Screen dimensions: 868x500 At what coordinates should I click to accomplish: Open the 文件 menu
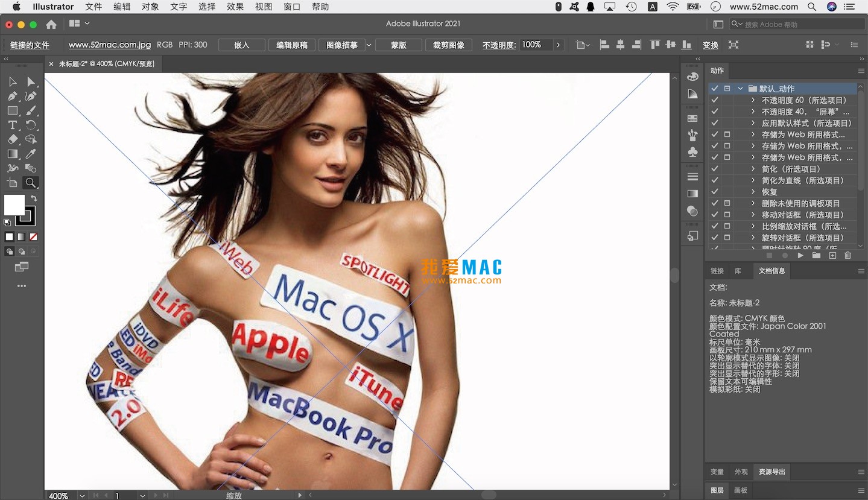(93, 7)
